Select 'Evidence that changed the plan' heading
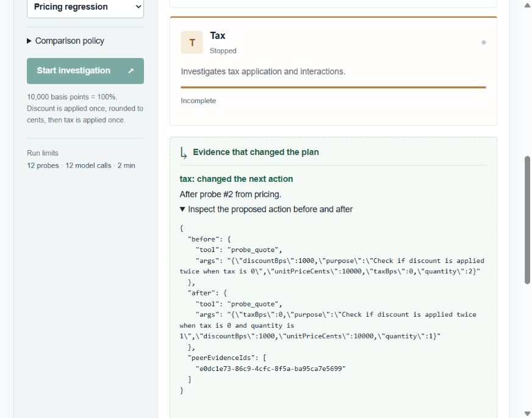 point(256,152)
